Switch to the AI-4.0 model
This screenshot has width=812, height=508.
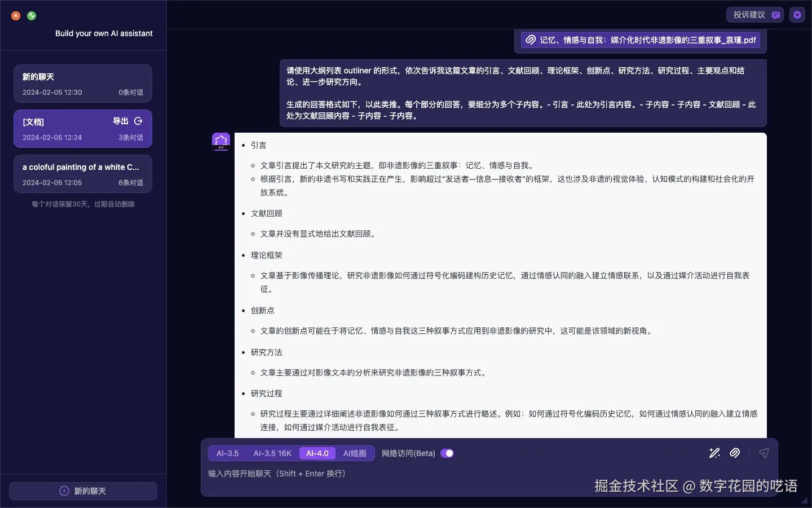point(317,453)
